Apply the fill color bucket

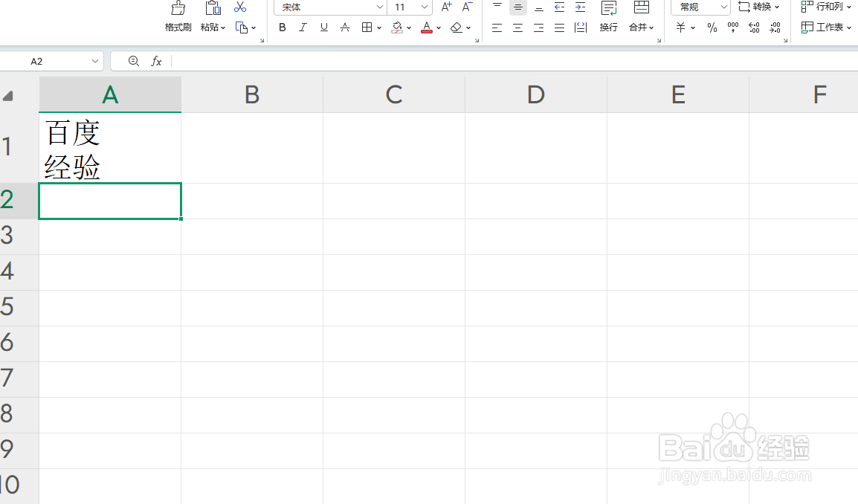pyautogui.click(x=397, y=28)
